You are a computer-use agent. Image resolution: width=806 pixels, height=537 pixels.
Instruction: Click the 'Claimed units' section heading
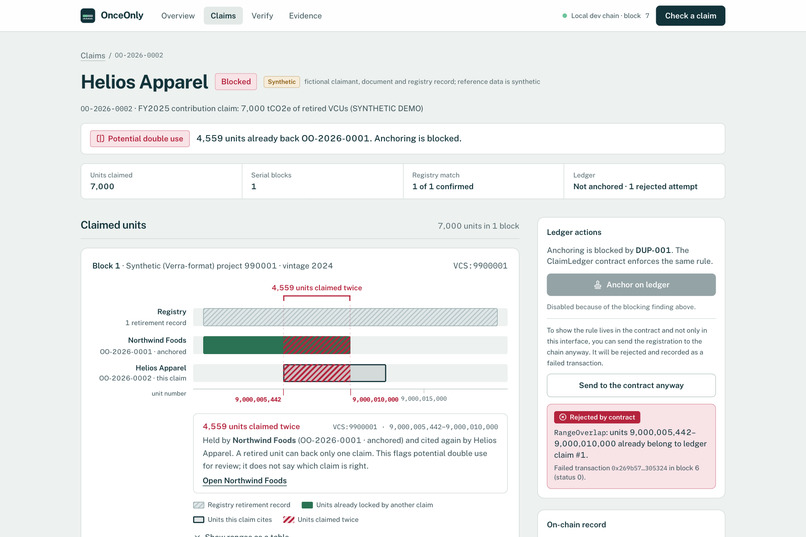[x=113, y=225]
